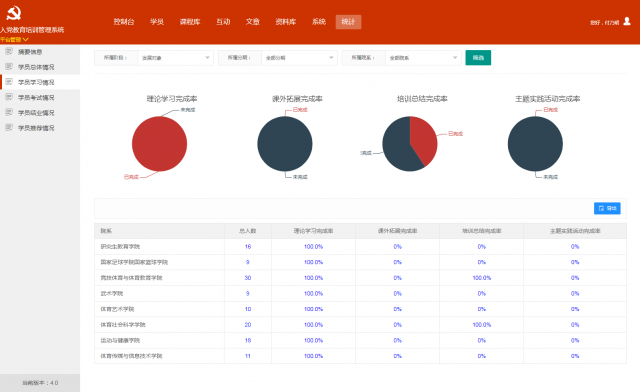Open the 控制台 menu item
This screenshot has height=392, width=640.
[x=124, y=22]
